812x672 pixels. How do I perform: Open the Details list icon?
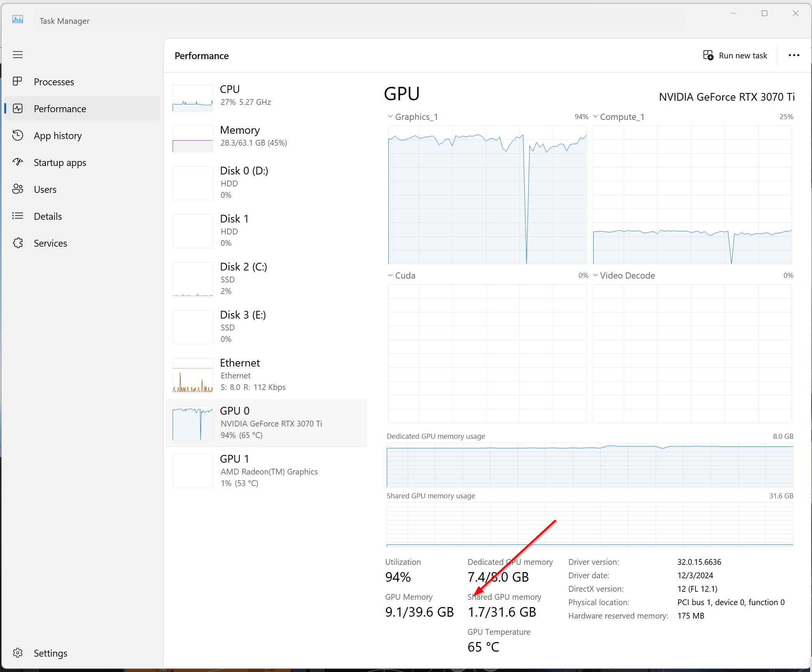click(x=17, y=216)
